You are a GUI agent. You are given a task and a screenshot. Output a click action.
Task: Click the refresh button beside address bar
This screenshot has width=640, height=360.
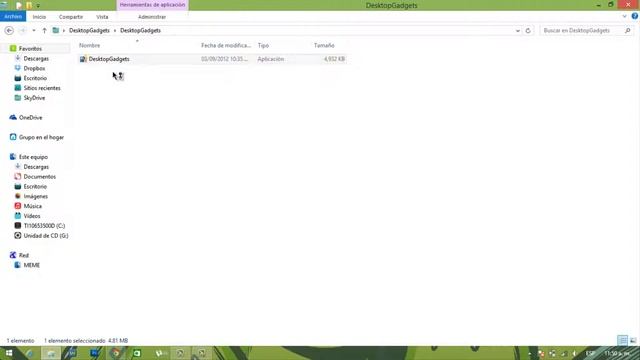[x=528, y=31]
